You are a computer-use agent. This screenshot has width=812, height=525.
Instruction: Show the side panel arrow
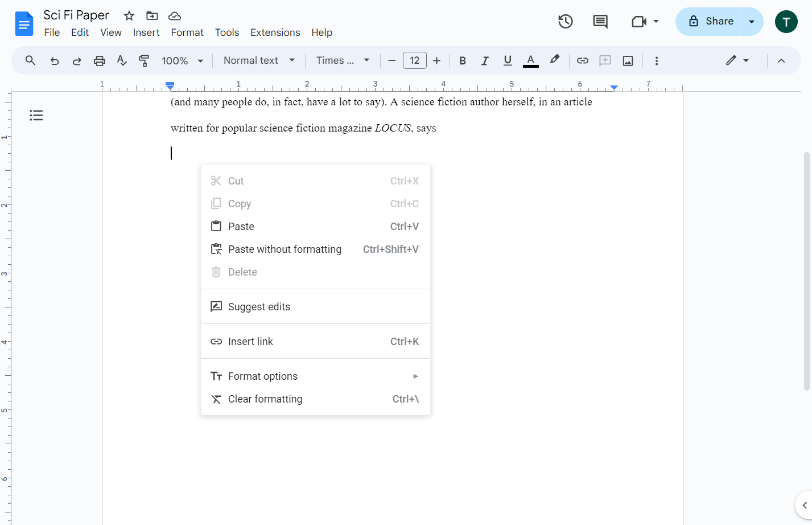coord(804,505)
